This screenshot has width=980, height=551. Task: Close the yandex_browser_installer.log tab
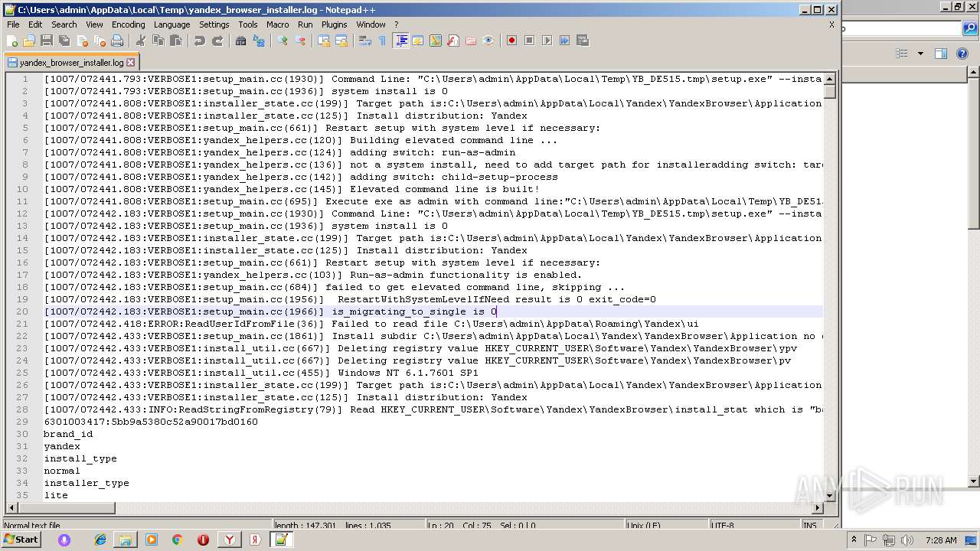[130, 63]
